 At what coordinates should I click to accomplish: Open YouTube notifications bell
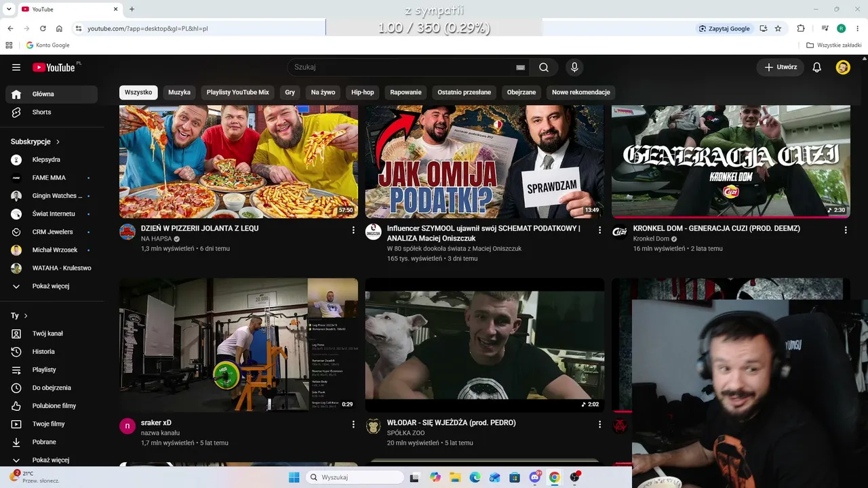click(817, 67)
